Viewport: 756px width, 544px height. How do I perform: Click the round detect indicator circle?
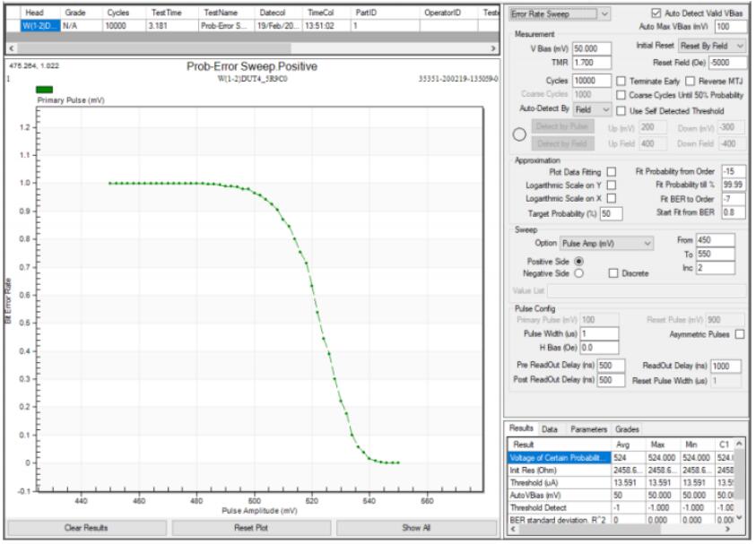(x=520, y=135)
